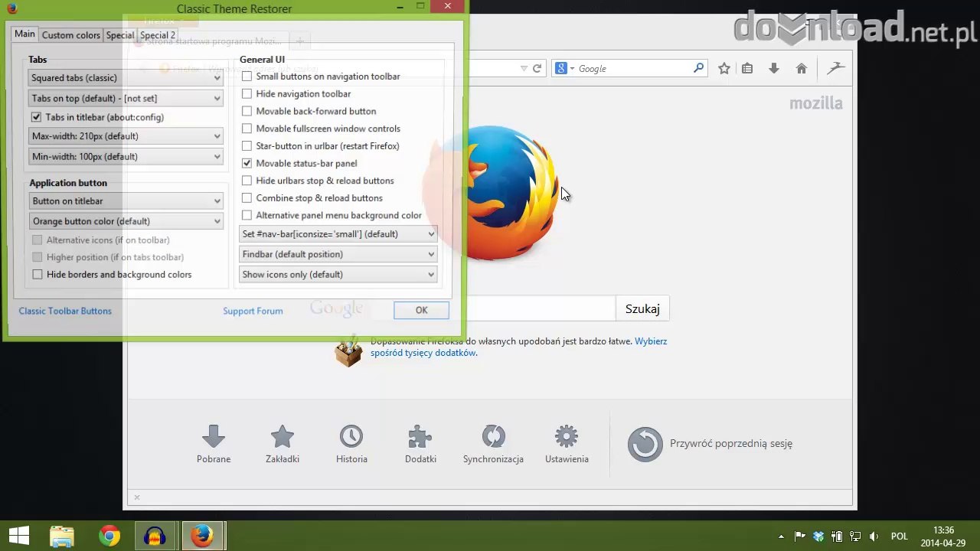Enable Hide urlbars stop & reload buttons
The height and width of the screenshot is (551, 980).
[x=247, y=181]
